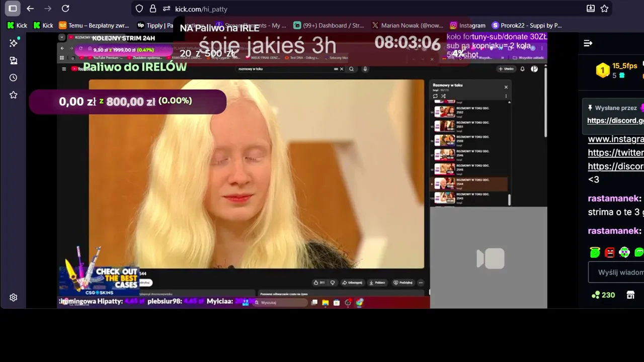The image size is (644, 362).
Task: Collapse the Kick chat panel
Action: [588, 43]
